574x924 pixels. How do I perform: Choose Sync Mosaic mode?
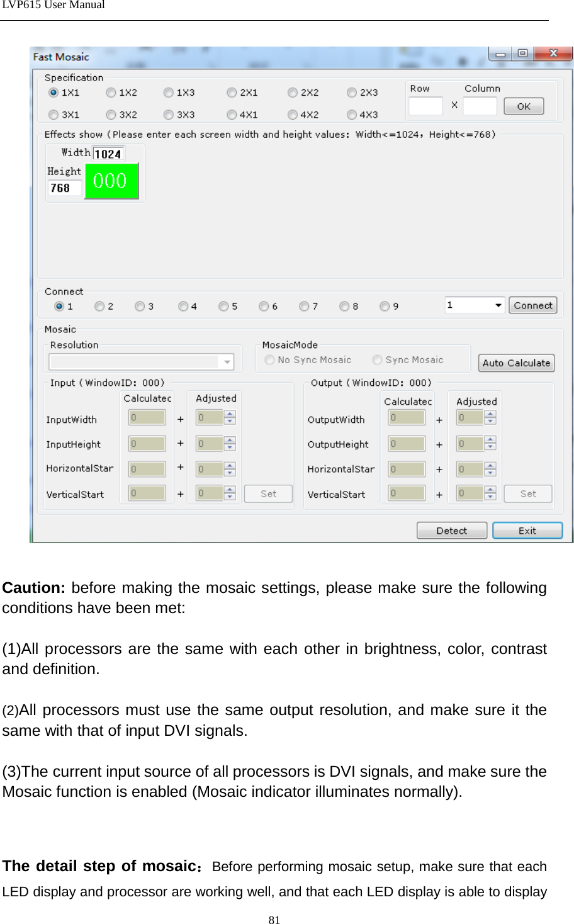tap(377, 360)
